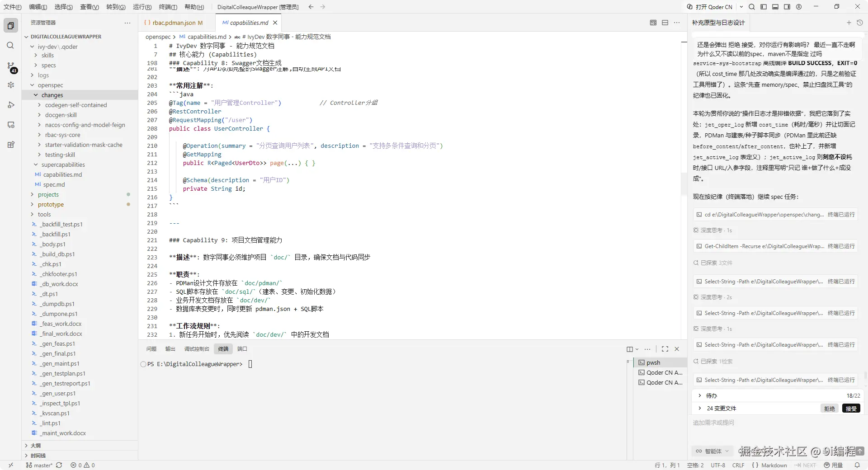Click the sync changes icon beside master

pos(59,465)
